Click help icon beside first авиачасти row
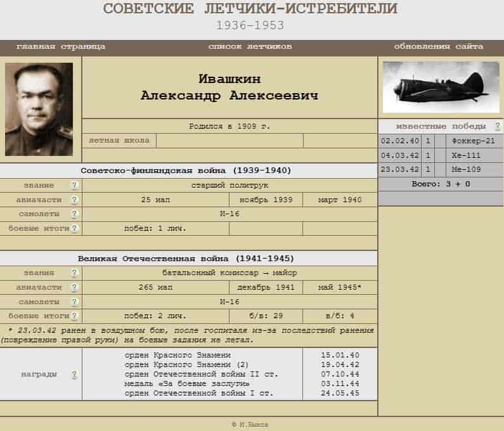504x431 pixels. pyautogui.click(x=74, y=200)
